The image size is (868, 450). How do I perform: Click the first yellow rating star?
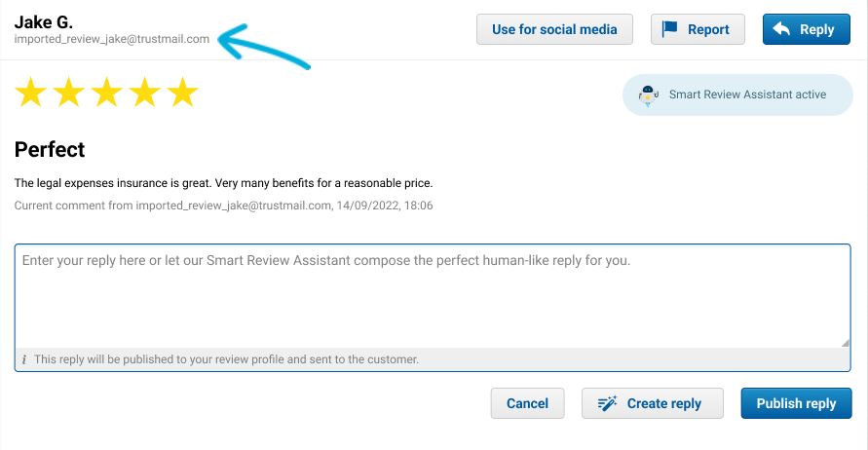click(30, 92)
